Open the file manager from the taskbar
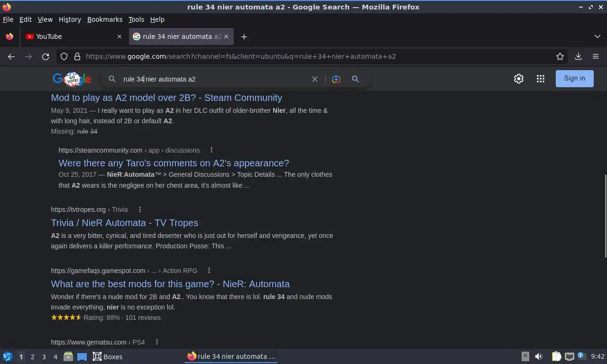This screenshot has height=364, width=607. tap(68, 356)
